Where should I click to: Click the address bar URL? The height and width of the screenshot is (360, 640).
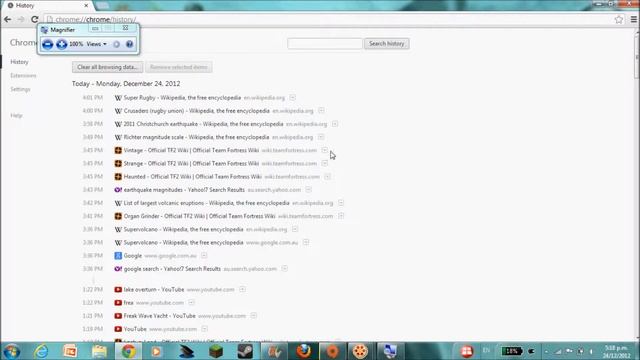96,19
